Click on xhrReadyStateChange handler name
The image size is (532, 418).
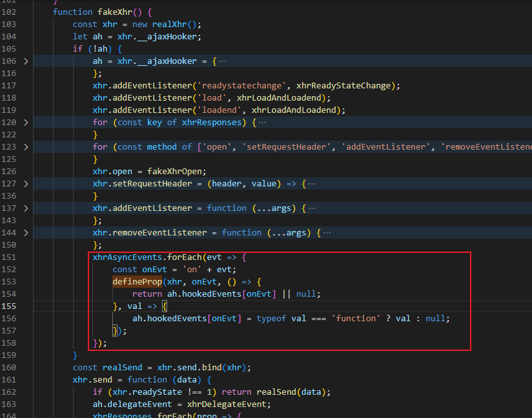pos(348,86)
